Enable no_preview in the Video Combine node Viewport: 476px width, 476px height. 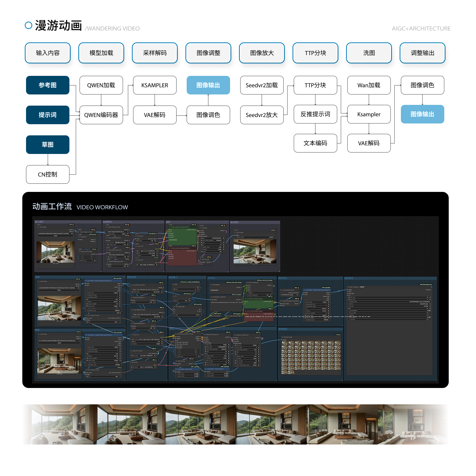(x=429, y=319)
